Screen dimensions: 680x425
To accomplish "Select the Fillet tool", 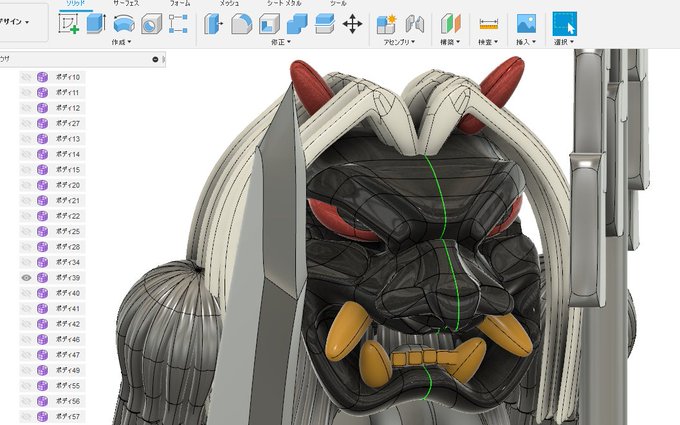I will (x=242, y=23).
